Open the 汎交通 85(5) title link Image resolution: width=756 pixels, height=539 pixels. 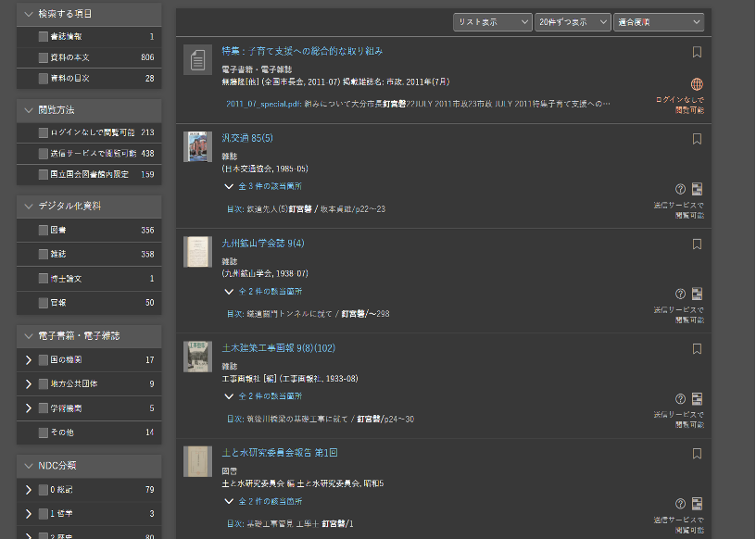click(246, 138)
